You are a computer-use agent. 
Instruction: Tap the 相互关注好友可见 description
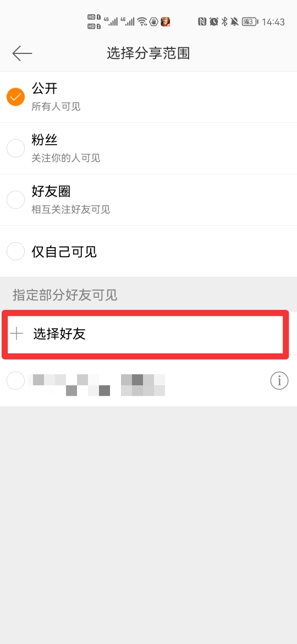71,210
